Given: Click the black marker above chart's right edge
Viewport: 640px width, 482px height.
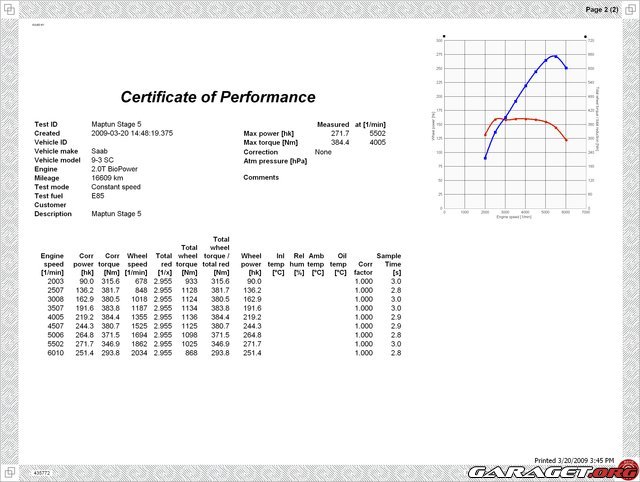Looking at the screenshot, I should (587, 35).
